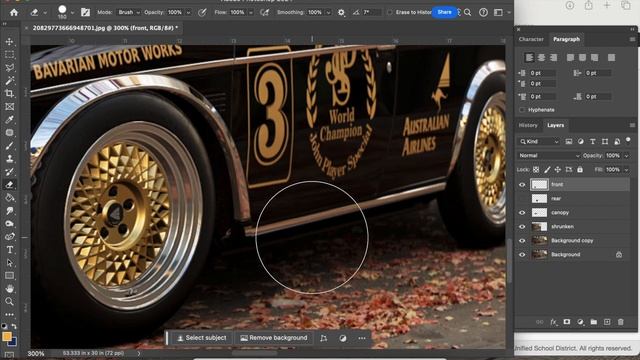The image size is (640, 360).
Task: Open the Layers panel menu
Action: 632,125
